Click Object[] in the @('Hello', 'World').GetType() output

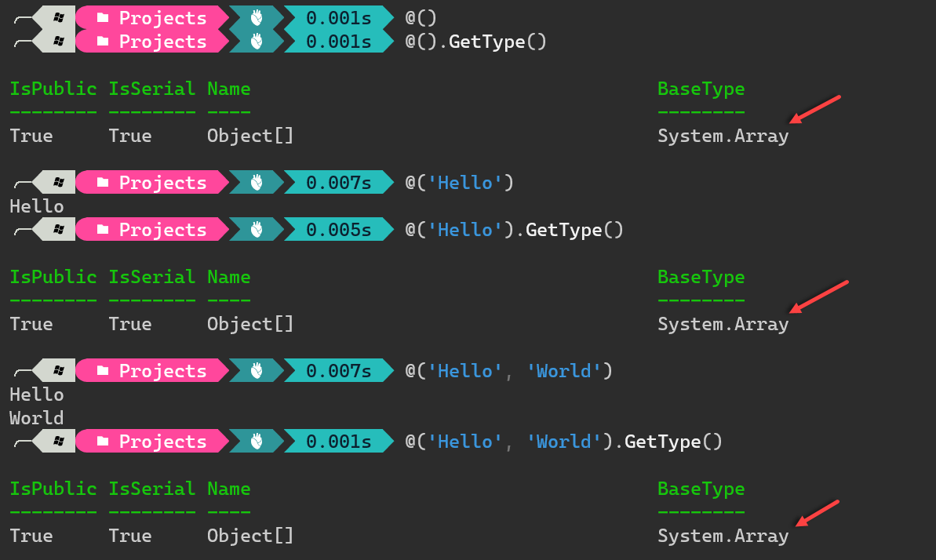[250, 536]
